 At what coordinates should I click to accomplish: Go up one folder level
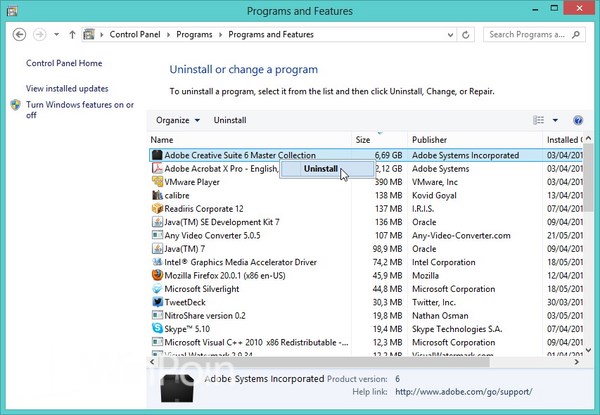[x=72, y=34]
